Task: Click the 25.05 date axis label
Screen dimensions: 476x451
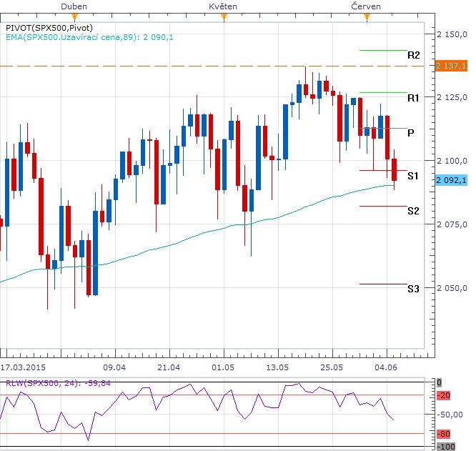Action: (x=332, y=367)
